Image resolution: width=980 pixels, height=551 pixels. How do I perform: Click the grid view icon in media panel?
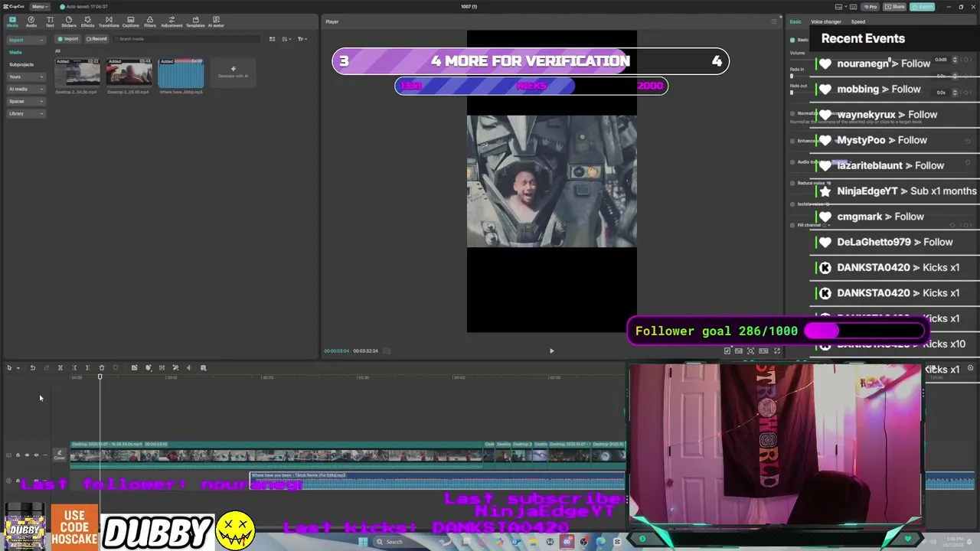(x=274, y=39)
